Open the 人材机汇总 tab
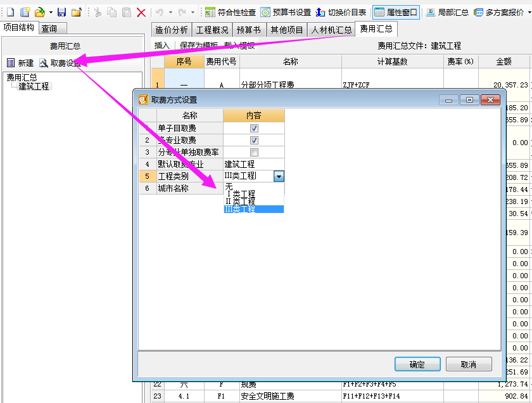532x403 pixels. pos(331,30)
